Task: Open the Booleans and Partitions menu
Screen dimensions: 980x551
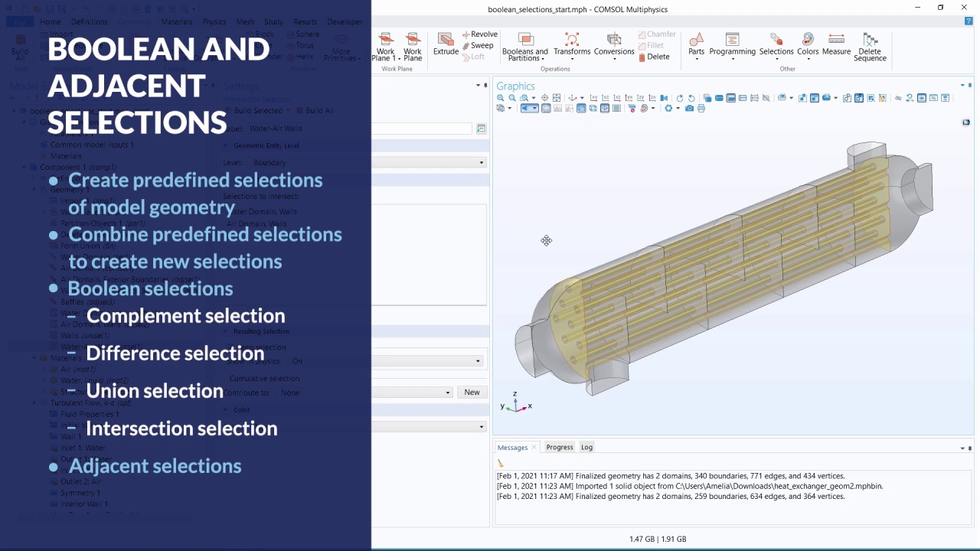Action: point(525,47)
